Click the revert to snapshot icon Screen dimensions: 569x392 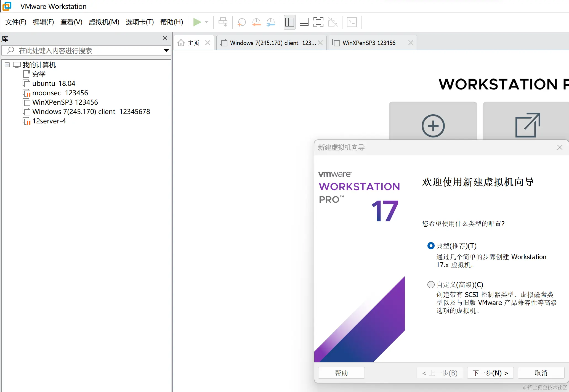pyautogui.click(x=256, y=22)
